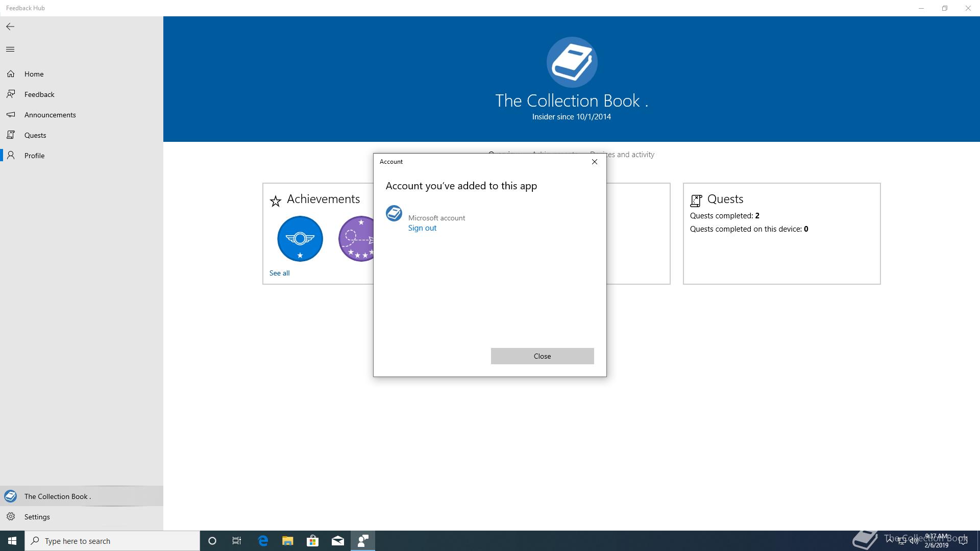
Task: Minimize the Feedback Hub window
Action: pos(921,8)
